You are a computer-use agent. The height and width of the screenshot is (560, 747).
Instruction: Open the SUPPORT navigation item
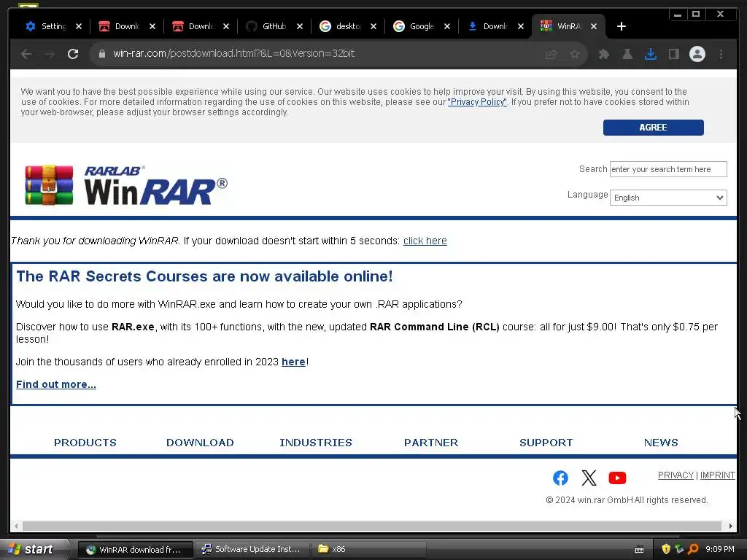pyautogui.click(x=546, y=443)
